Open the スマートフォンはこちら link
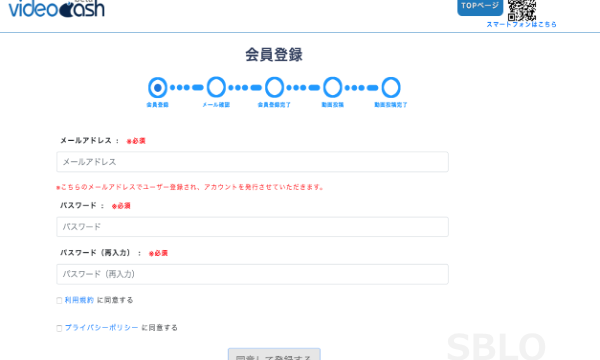 [521, 24]
